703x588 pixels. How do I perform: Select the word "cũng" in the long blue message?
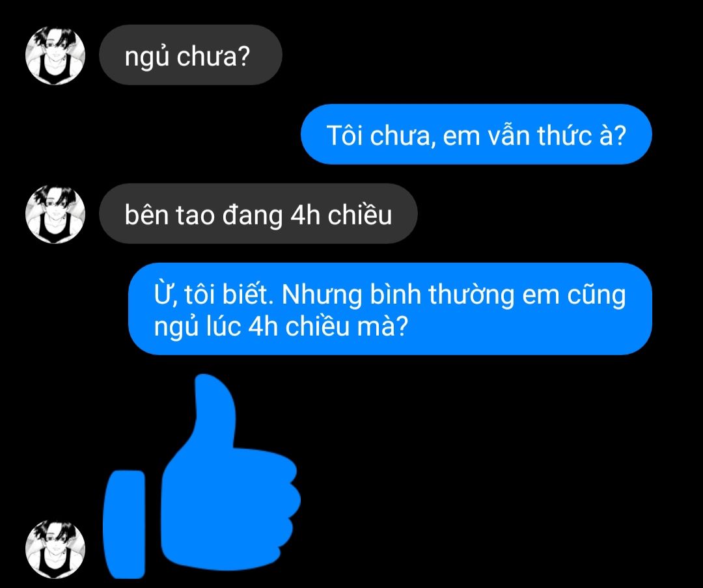pyautogui.click(x=597, y=295)
